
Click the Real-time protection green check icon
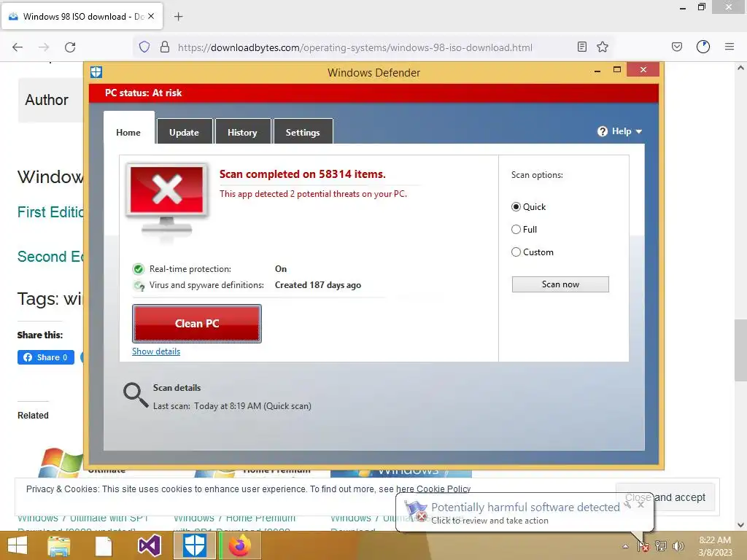(138, 269)
